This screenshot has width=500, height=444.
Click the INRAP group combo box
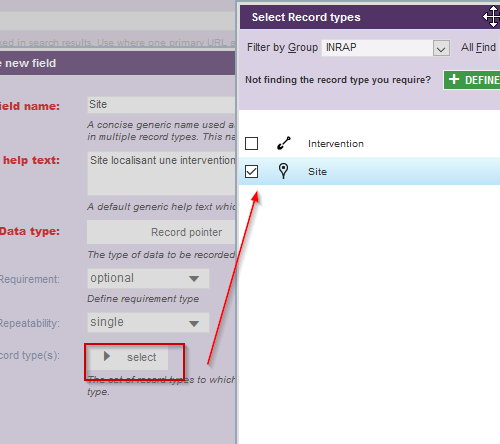(385, 48)
